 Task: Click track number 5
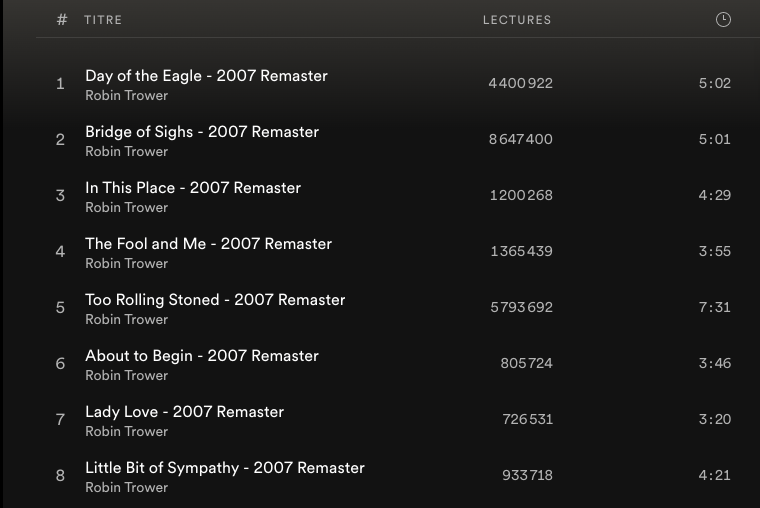[60, 308]
